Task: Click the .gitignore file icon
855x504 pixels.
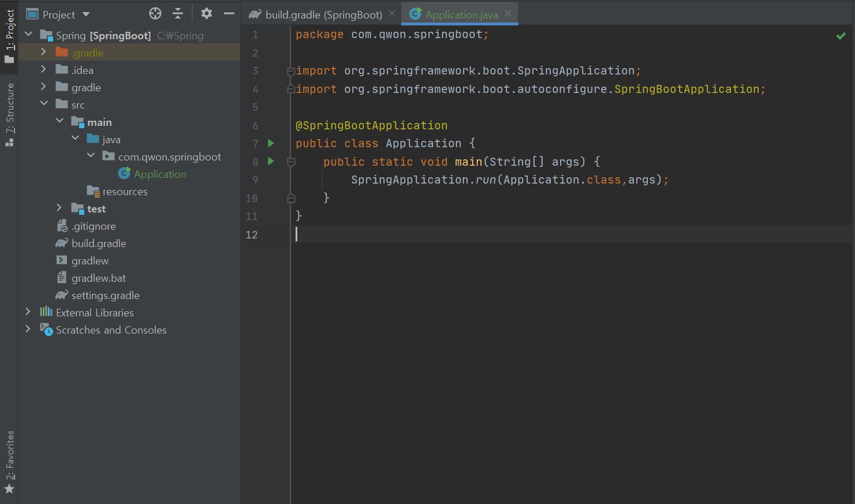Action: pyautogui.click(x=62, y=226)
